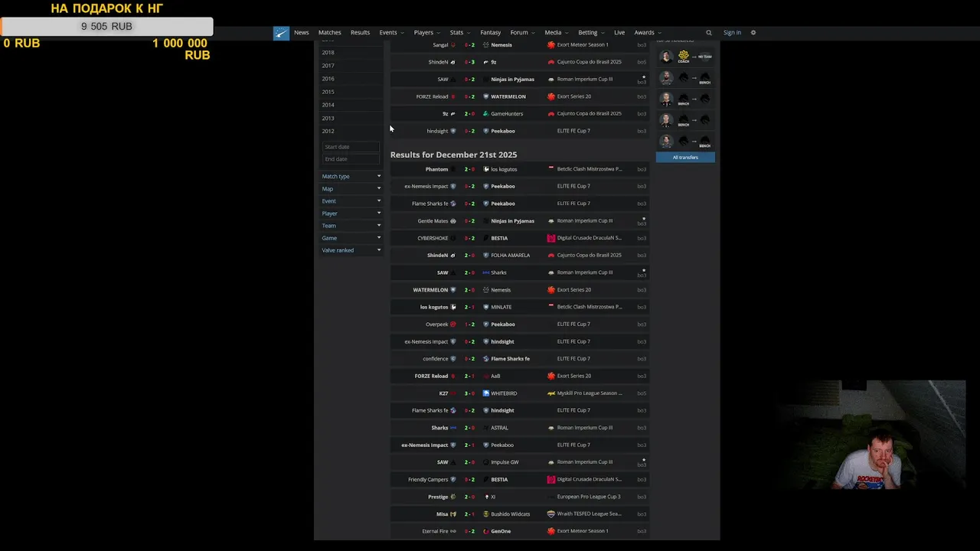Click BESTIA logo in CYBERSHOKE row

486,238
